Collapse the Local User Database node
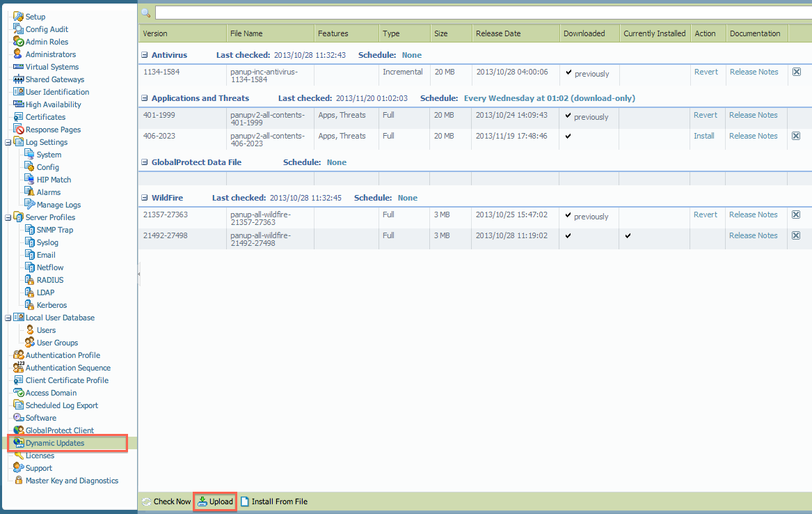This screenshot has height=514, width=812. [x=8, y=318]
